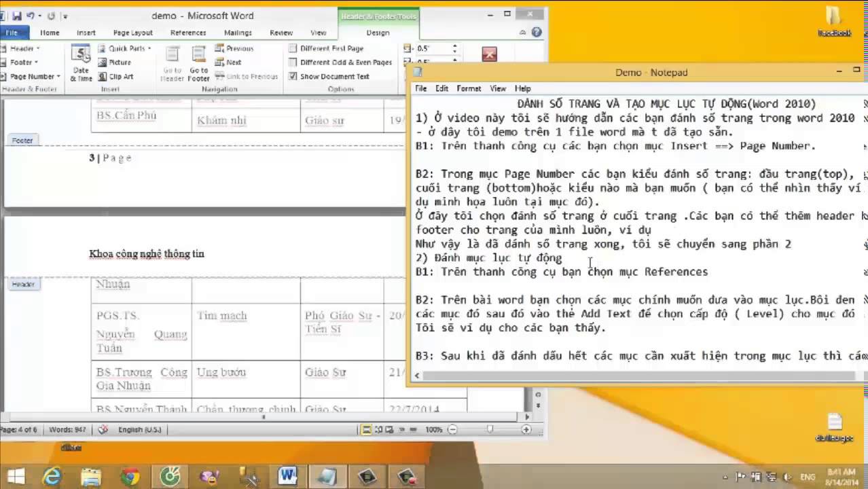
Task: Switch to Print Layout view in status bar
Action: [366, 429]
